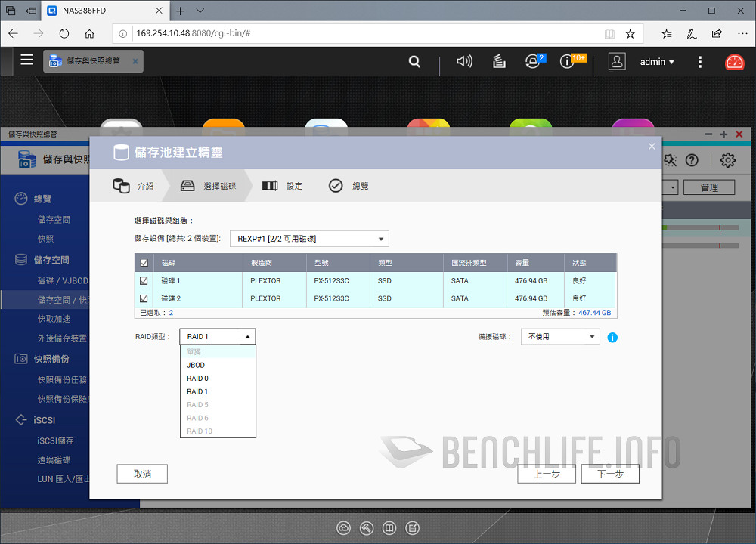Expand the REXP#1 enclosure dropdown
This screenshot has height=544, width=756.
[308, 239]
